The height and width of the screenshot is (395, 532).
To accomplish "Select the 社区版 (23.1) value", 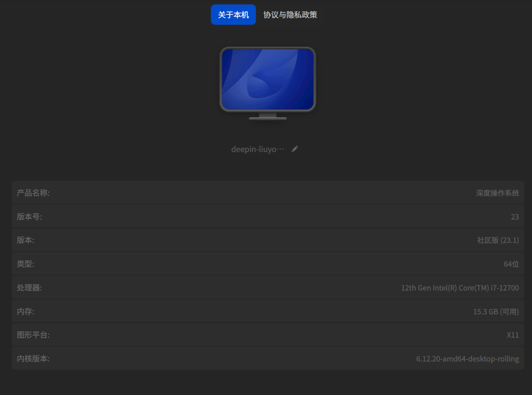I will tap(498, 240).
